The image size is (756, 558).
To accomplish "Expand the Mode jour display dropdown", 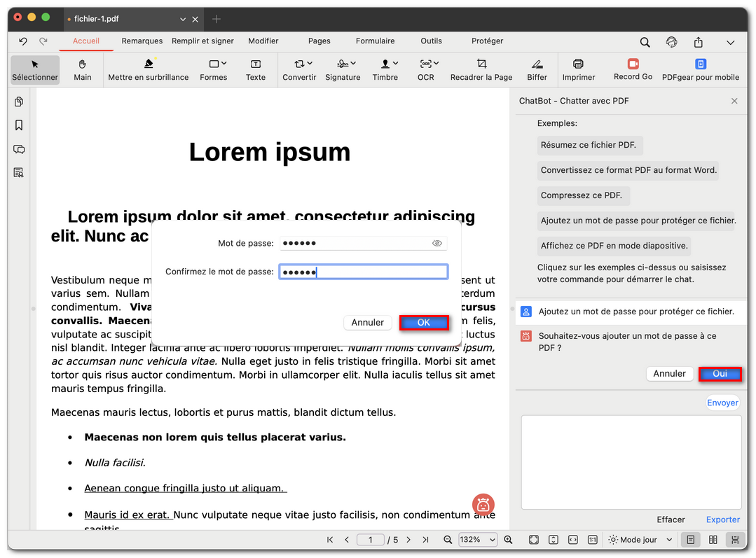I will pyautogui.click(x=640, y=540).
